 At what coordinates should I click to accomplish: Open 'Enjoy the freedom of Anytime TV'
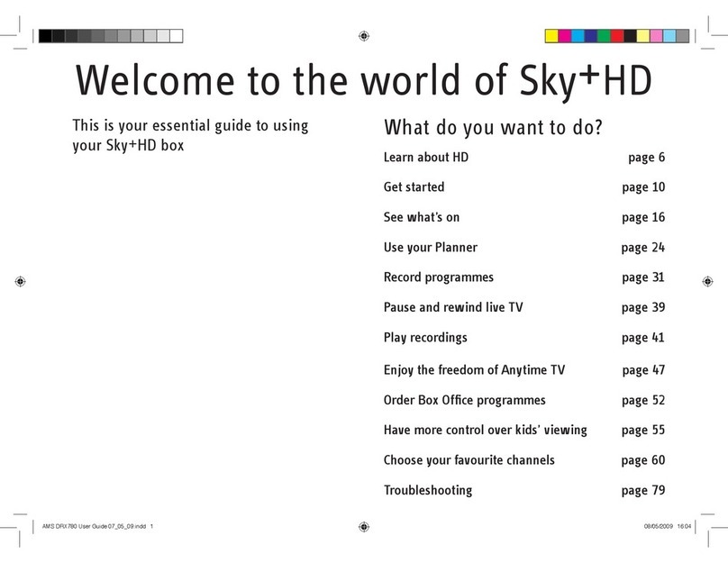(x=474, y=370)
